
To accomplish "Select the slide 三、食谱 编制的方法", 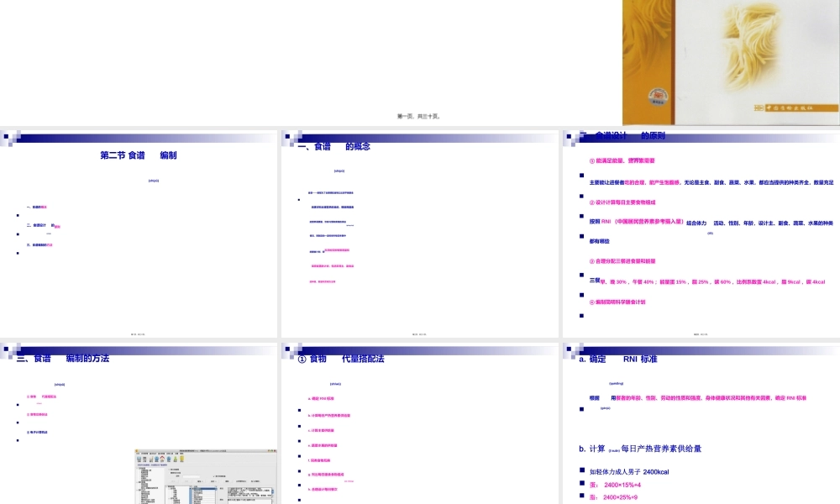I will (x=139, y=403).
